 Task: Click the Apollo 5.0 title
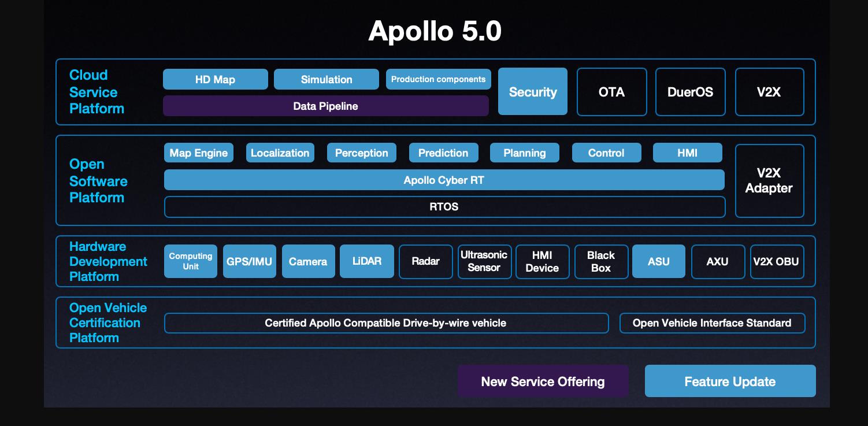[435, 31]
